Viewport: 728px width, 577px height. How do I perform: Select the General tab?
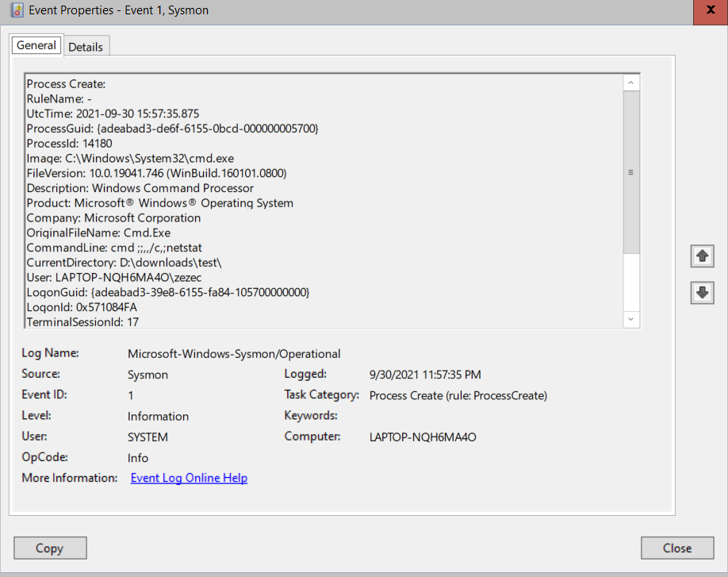click(36, 45)
